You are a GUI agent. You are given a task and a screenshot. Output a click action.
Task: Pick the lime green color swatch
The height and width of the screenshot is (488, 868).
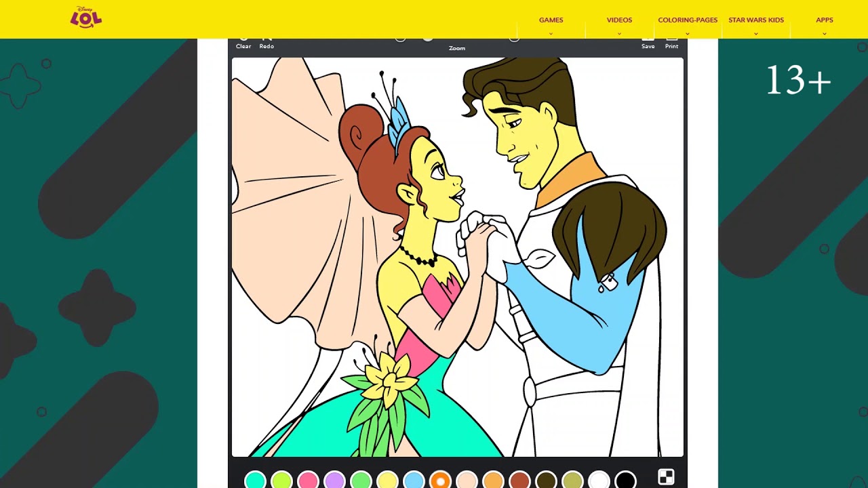coord(281,481)
